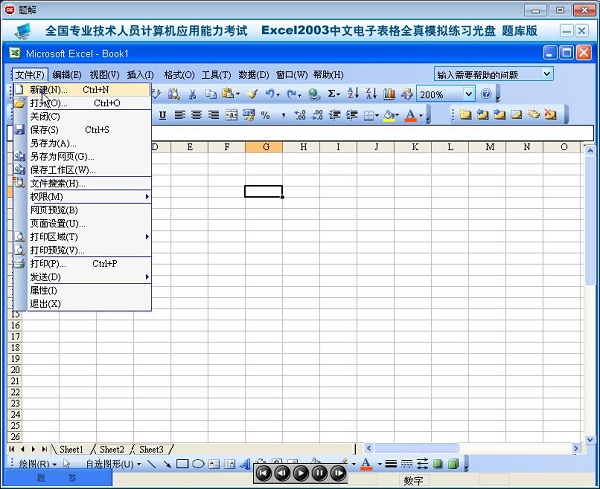600x489 pixels.
Task: Click the Fill Color paint bucket
Action: point(389,115)
